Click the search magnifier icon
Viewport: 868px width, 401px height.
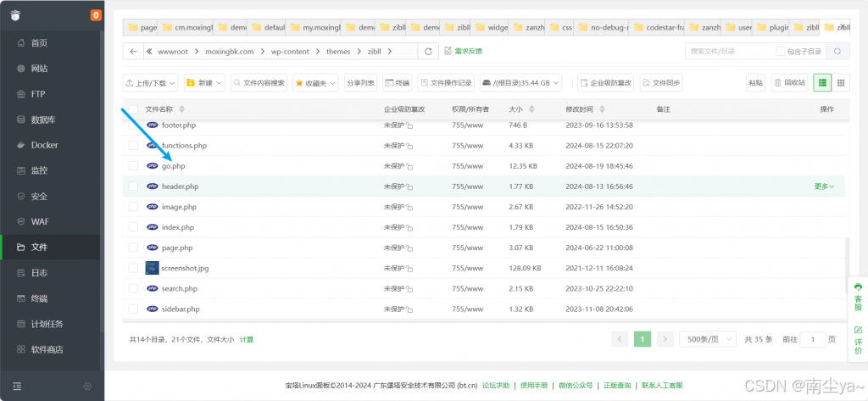tap(838, 52)
